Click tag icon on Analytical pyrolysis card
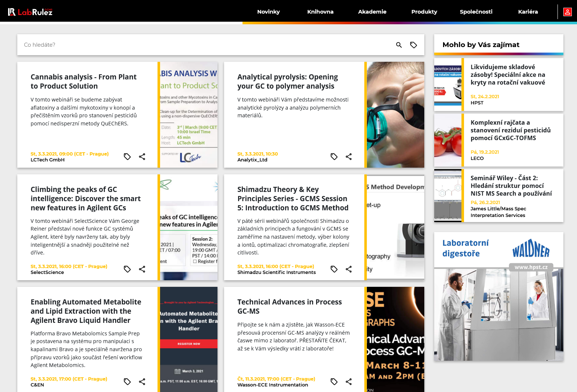577x392 pixels. coord(334,157)
